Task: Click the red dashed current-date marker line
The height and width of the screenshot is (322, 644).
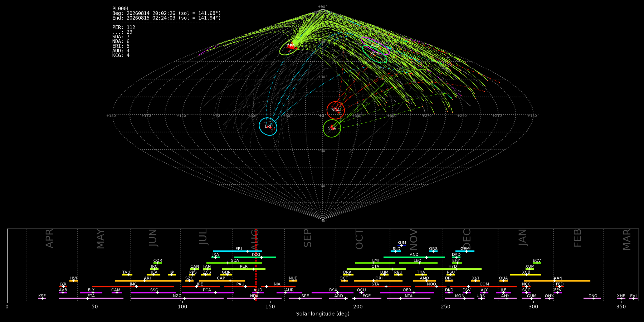Action: (x=256, y=265)
